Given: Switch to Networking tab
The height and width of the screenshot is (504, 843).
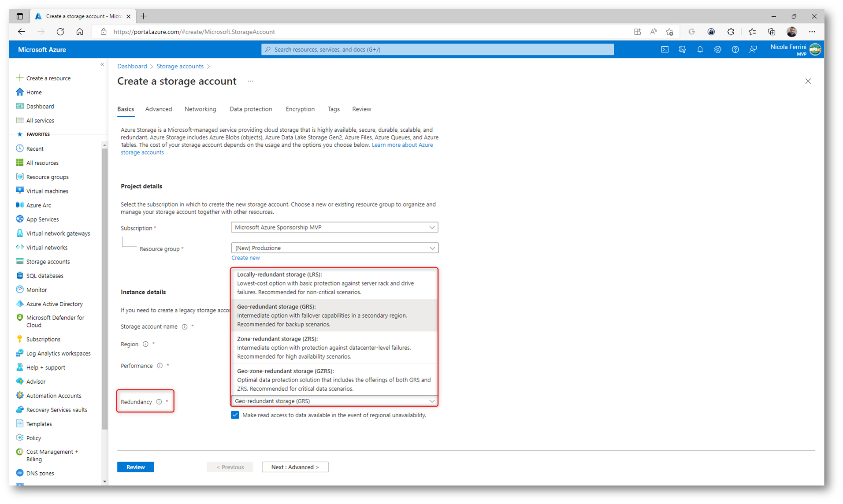Looking at the screenshot, I should click(x=200, y=109).
